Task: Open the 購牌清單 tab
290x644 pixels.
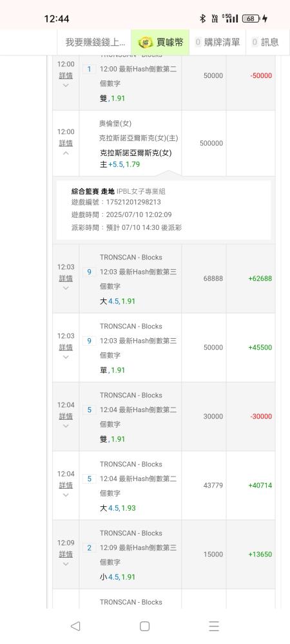Action: (x=217, y=42)
